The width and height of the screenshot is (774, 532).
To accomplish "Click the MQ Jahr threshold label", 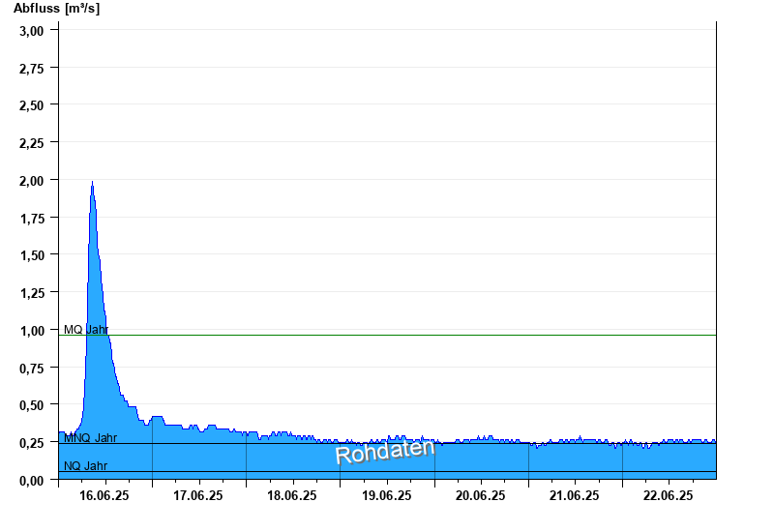I will (x=86, y=329).
